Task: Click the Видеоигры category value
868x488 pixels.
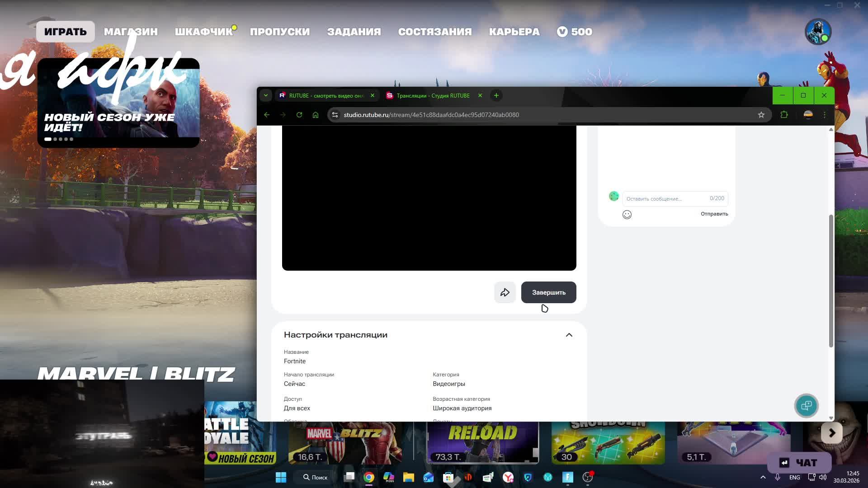Action: [x=449, y=384]
